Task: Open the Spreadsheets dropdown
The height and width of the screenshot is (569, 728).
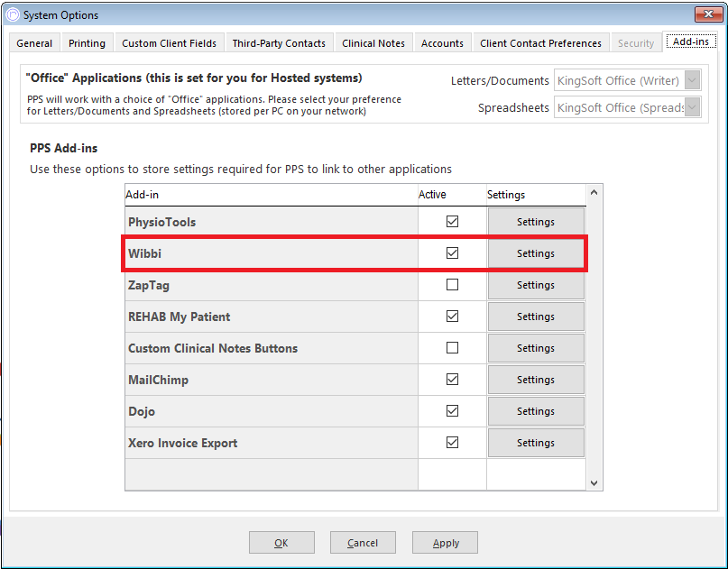Action: pos(692,107)
